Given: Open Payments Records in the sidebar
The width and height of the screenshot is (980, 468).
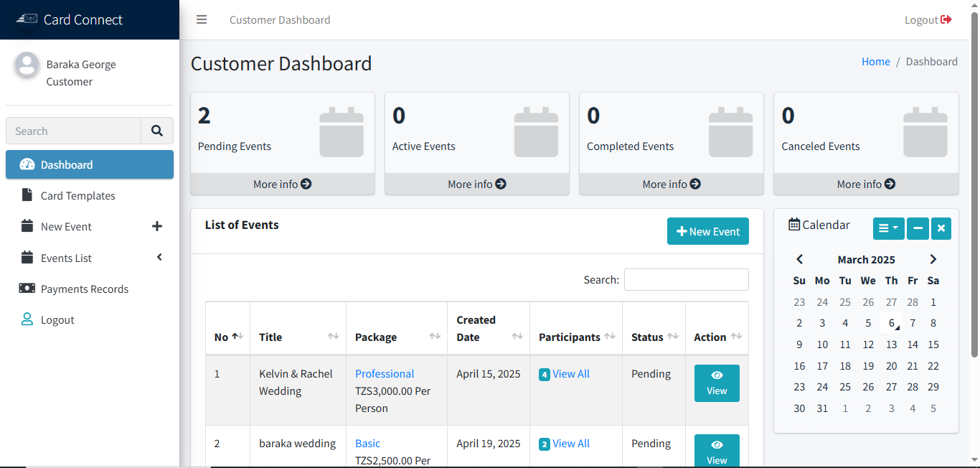Looking at the screenshot, I should point(84,289).
